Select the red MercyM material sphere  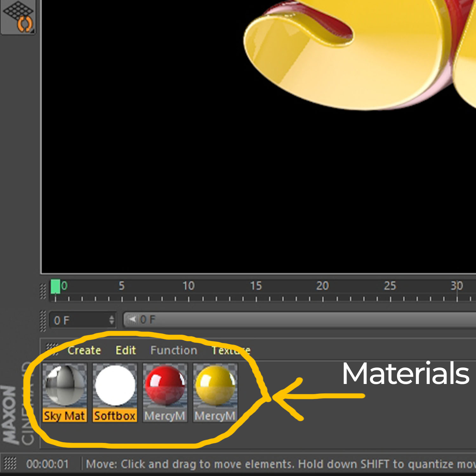[x=165, y=386]
